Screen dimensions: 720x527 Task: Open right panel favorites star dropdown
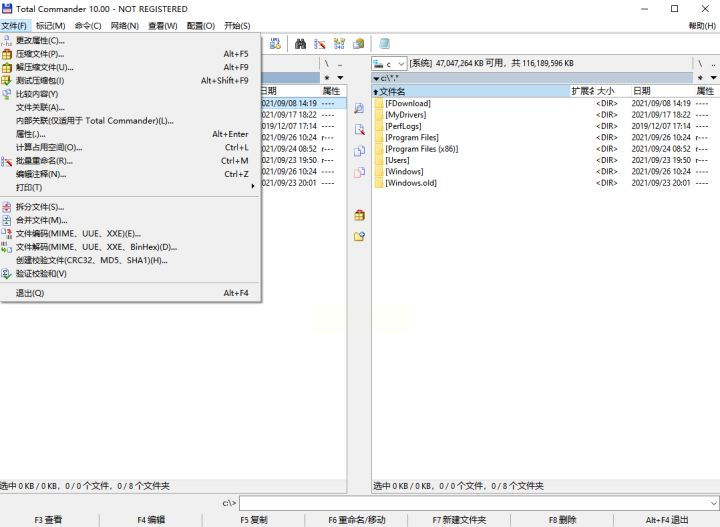[x=700, y=78]
